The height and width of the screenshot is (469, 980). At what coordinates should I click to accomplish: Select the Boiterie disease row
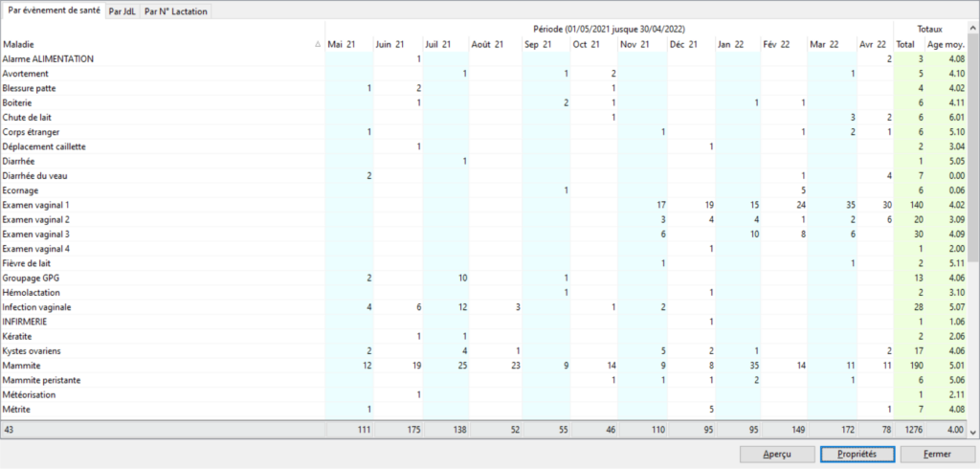[x=20, y=103]
